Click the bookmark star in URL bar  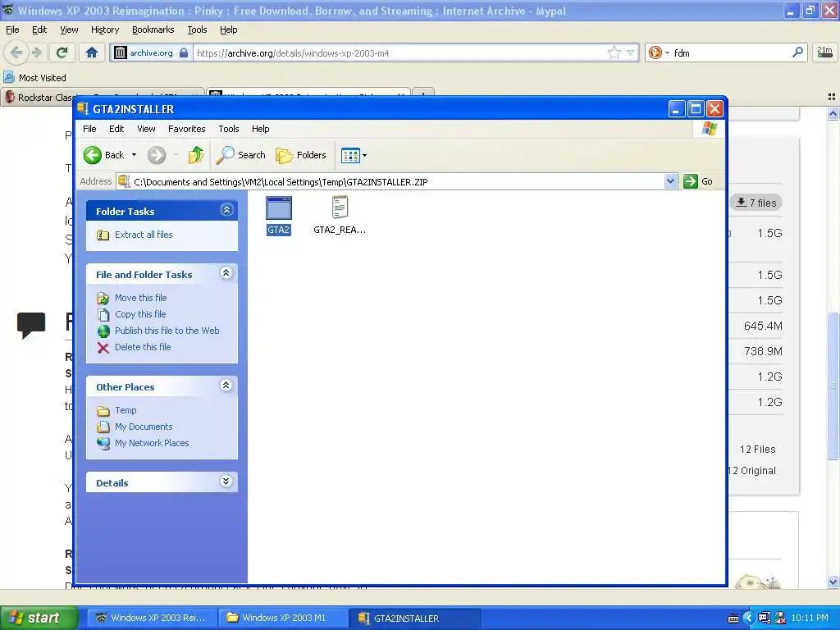[x=614, y=52]
